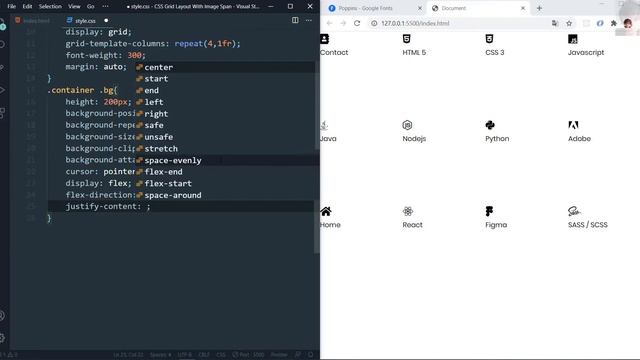This screenshot has width=640, height=360.
Task: Click the Nodejs icon
Action: point(407,125)
